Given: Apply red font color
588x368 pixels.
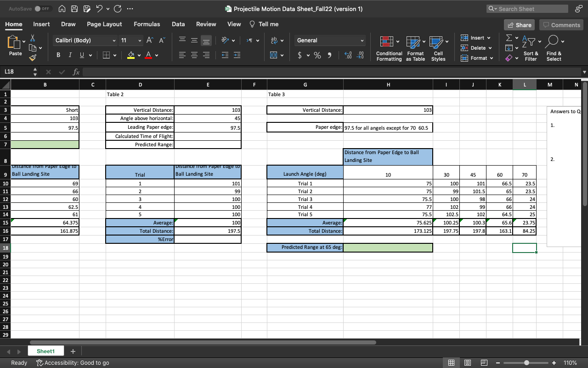Looking at the screenshot, I should point(148,55).
